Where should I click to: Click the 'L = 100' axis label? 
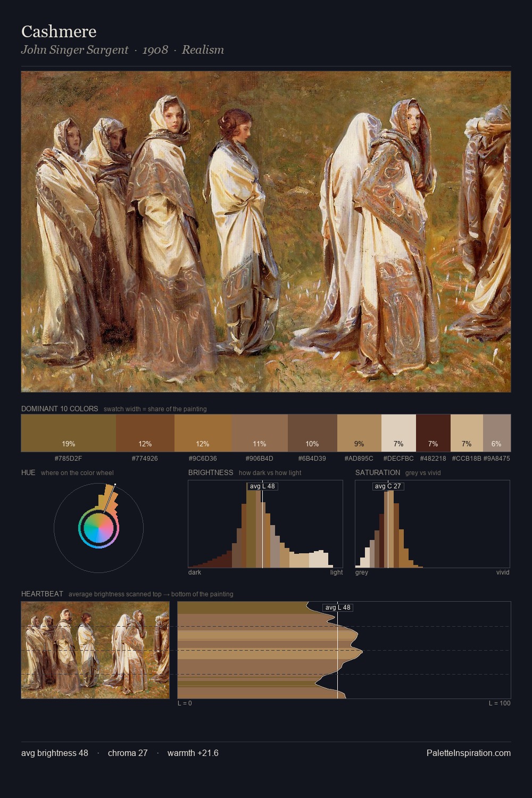click(x=500, y=703)
